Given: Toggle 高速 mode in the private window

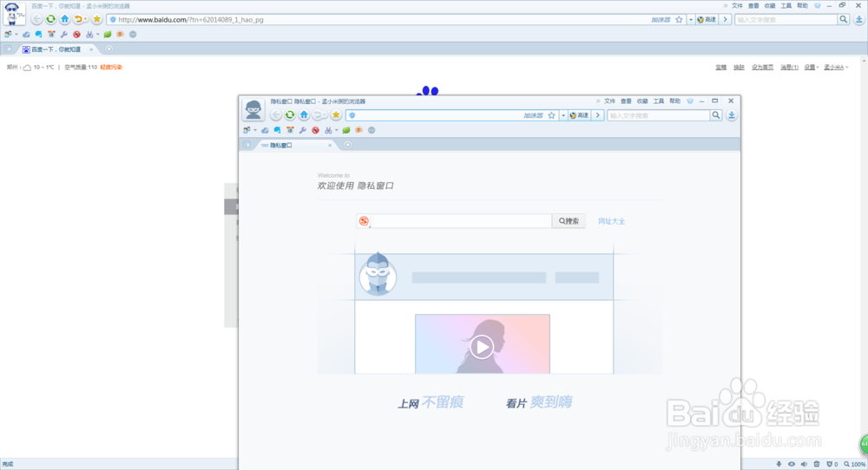Looking at the screenshot, I should (x=579, y=115).
